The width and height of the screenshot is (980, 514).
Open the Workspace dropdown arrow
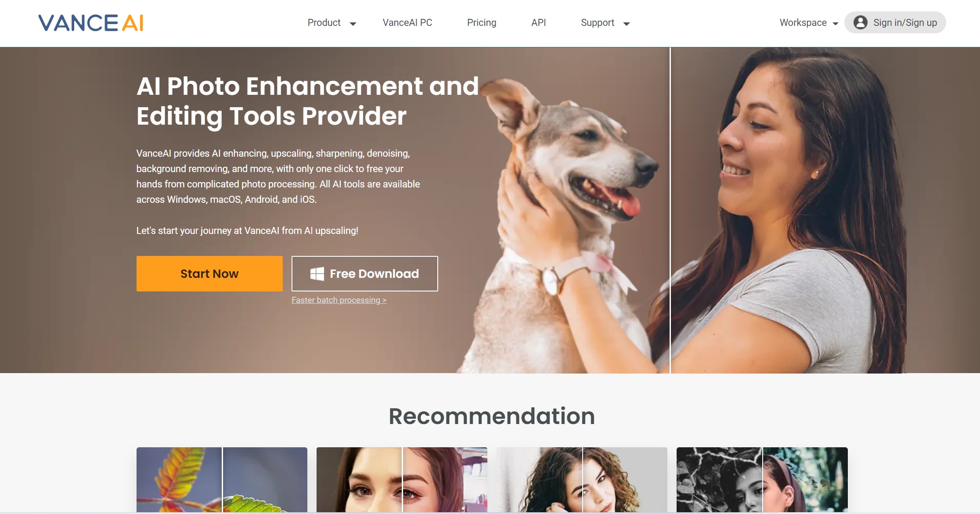(835, 24)
